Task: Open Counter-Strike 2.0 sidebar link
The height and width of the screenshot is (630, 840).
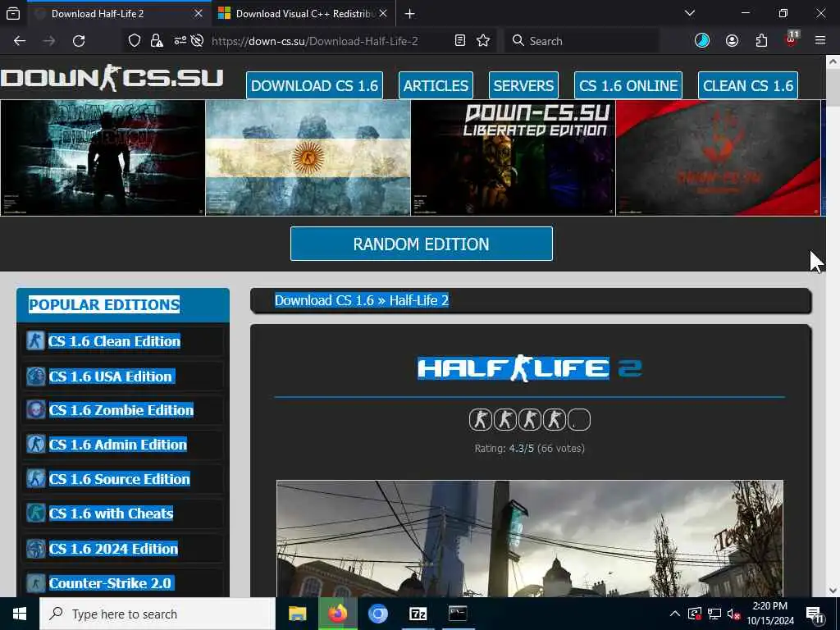Action: tap(110, 583)
